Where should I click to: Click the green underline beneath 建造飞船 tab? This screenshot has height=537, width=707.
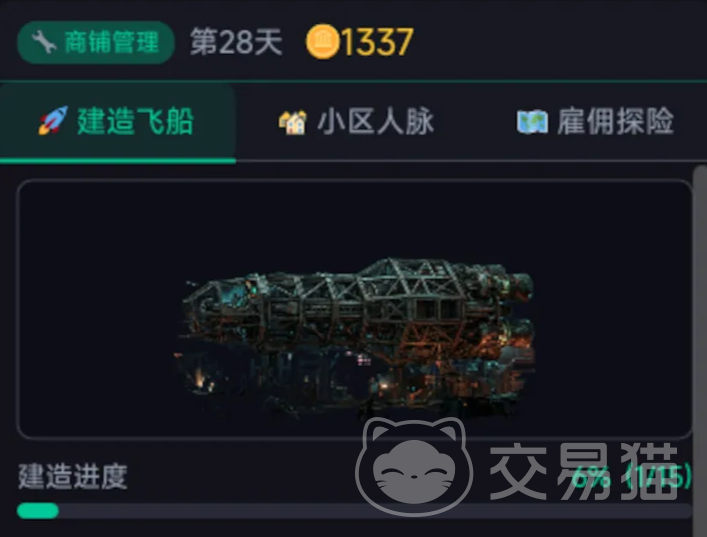click(x=118, y=161)
